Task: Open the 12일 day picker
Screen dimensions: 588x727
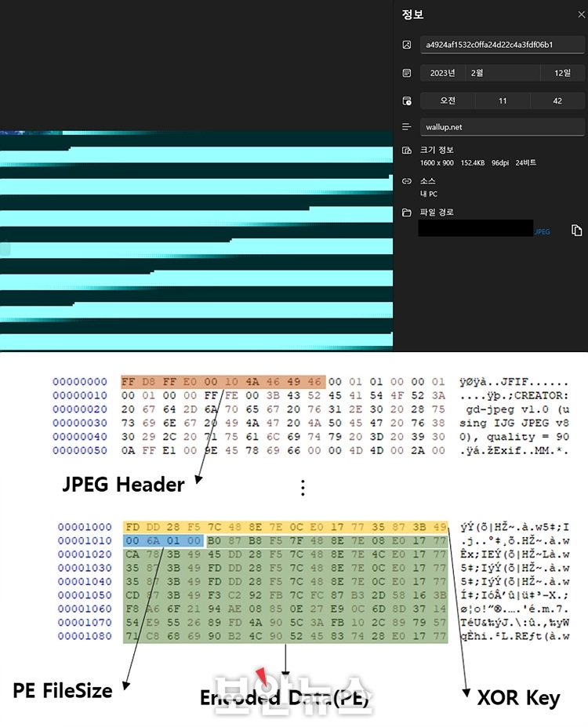Action: [562, 73]
